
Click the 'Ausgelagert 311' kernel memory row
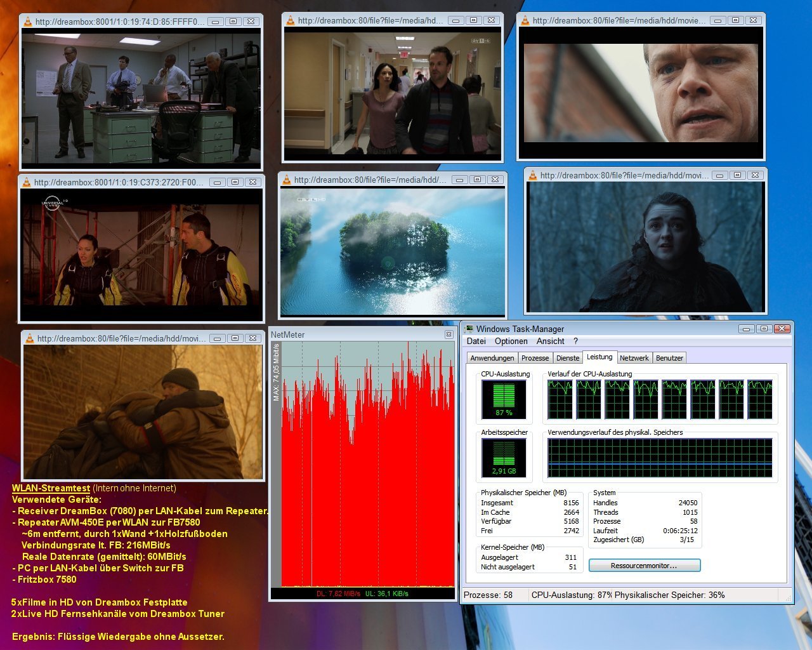click(528, 557)
